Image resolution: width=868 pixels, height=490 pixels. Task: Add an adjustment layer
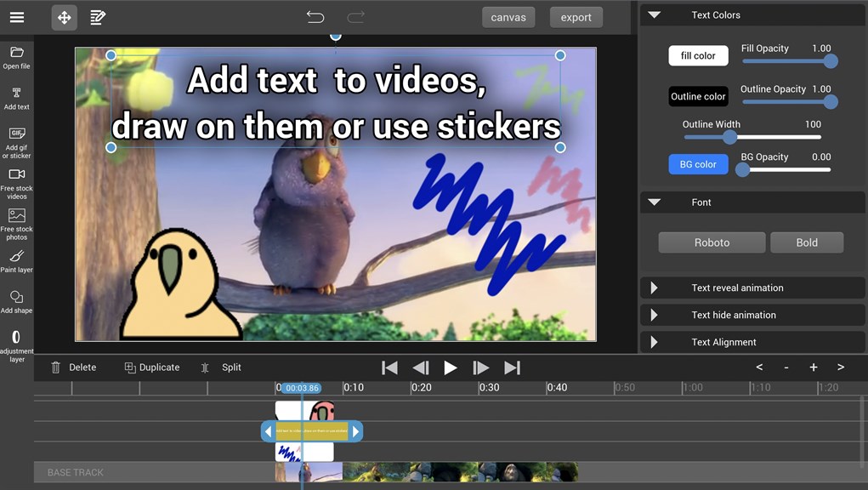point(16,338)
